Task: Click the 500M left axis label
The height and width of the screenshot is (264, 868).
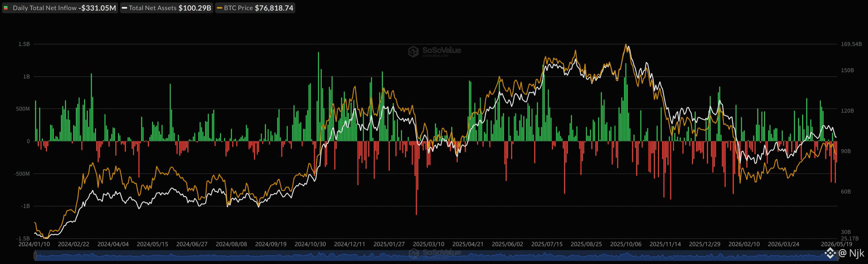Action: [x=23, y=109]
